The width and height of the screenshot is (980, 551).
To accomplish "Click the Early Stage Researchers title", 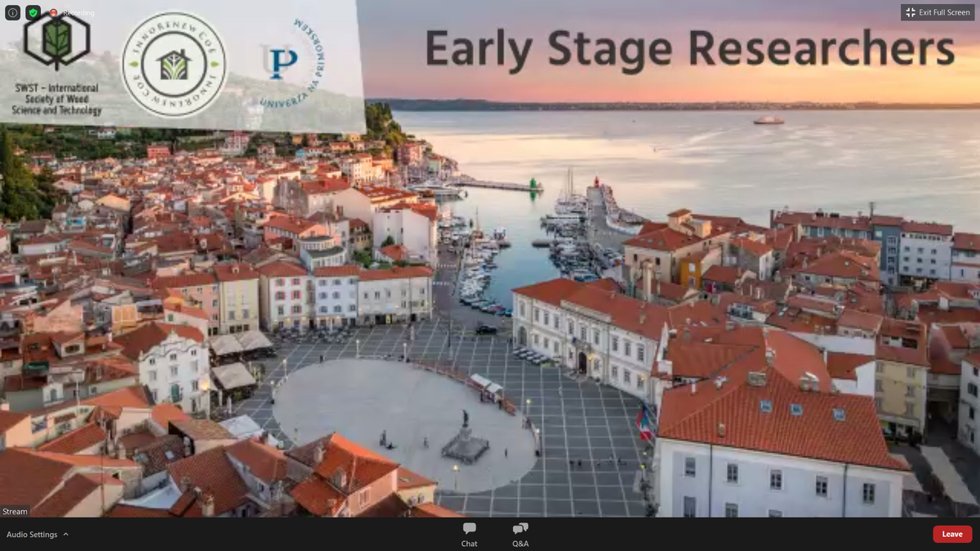I will click(690, 49).
